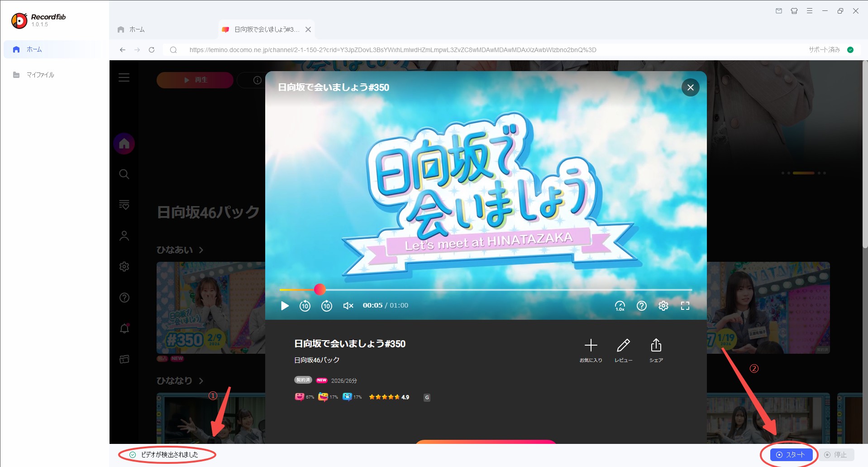
Task: Enter fullscreen mode in the player
Action: tap(685, 306)
